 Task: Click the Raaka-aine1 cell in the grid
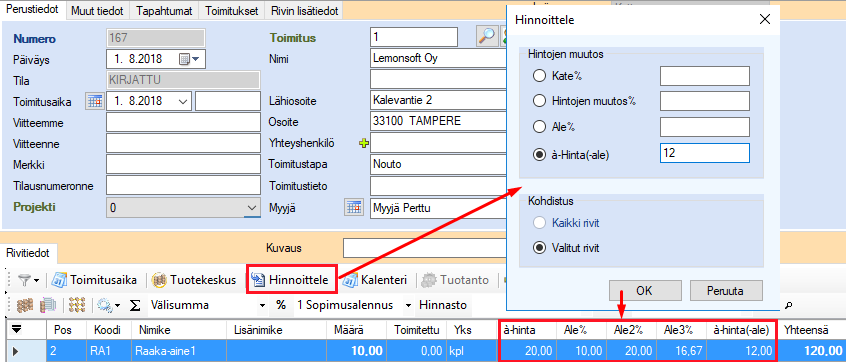coord(180,352)
